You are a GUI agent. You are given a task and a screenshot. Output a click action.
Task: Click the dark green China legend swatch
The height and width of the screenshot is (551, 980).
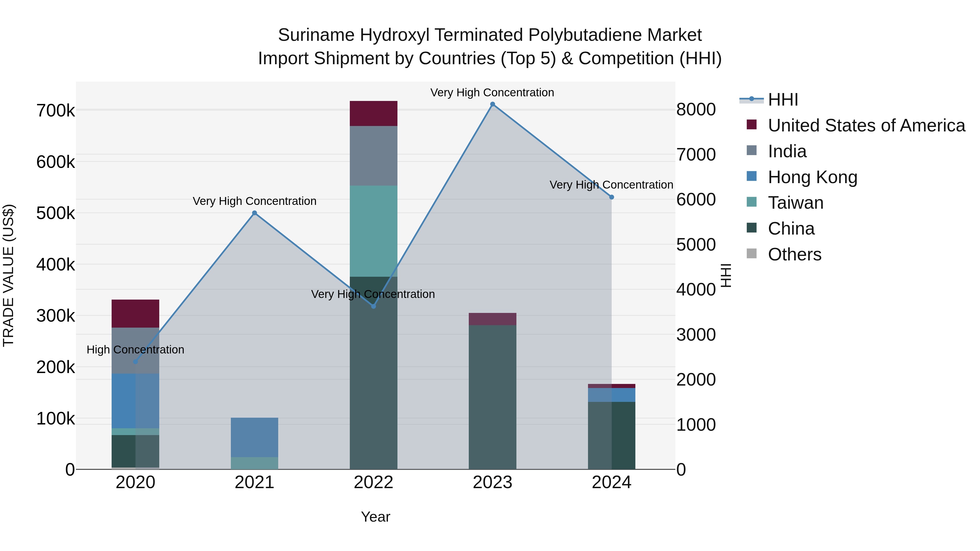pos(752,227)
